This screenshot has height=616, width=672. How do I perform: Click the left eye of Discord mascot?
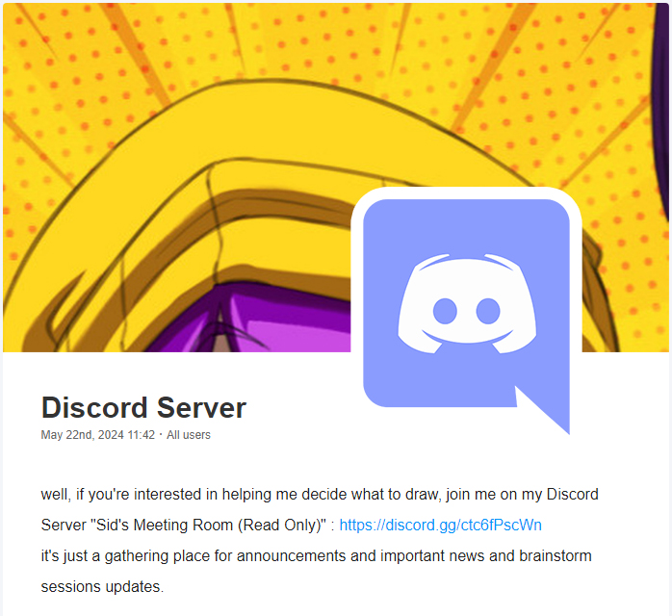tap(445, 311)
